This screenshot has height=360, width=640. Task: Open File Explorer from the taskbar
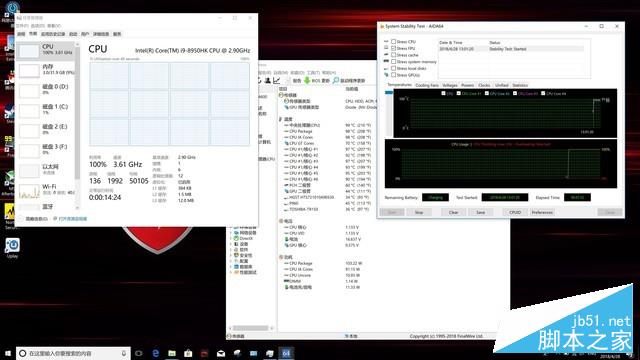pos(172,353)
